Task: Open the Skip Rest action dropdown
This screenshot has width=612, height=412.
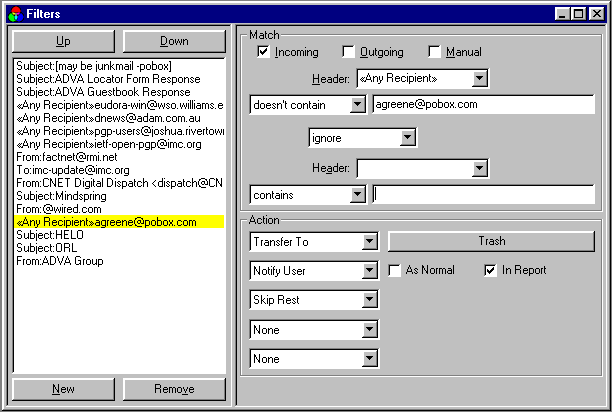Action: tap(369, 299)
